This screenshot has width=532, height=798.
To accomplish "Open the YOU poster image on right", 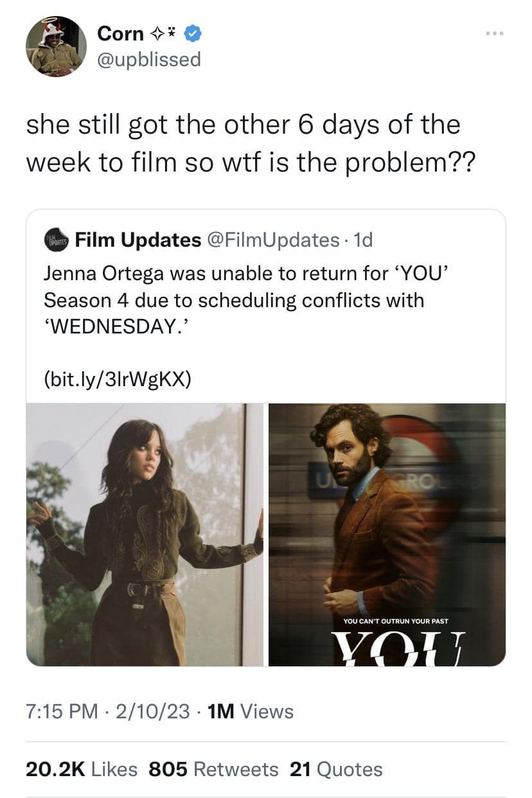I will (x=387, y=535).
